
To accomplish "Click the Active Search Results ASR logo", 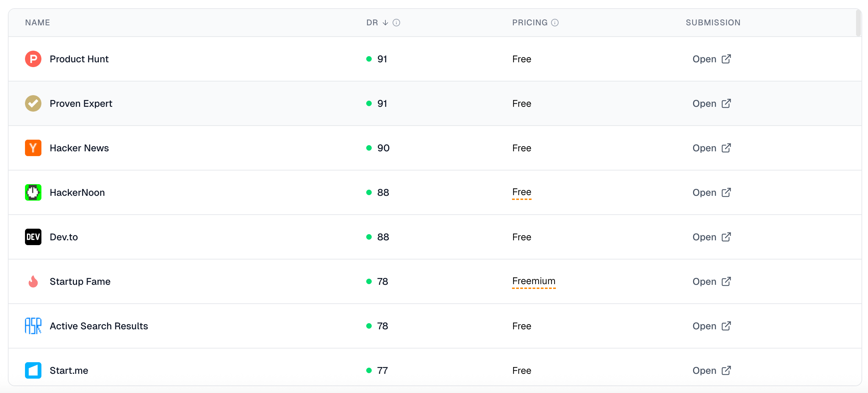I will (33, 326).
